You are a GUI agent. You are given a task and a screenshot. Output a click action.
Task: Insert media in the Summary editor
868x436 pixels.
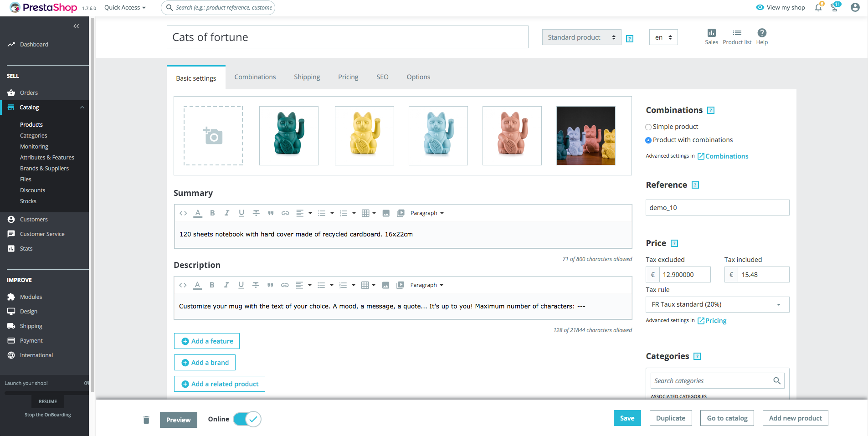401,213
